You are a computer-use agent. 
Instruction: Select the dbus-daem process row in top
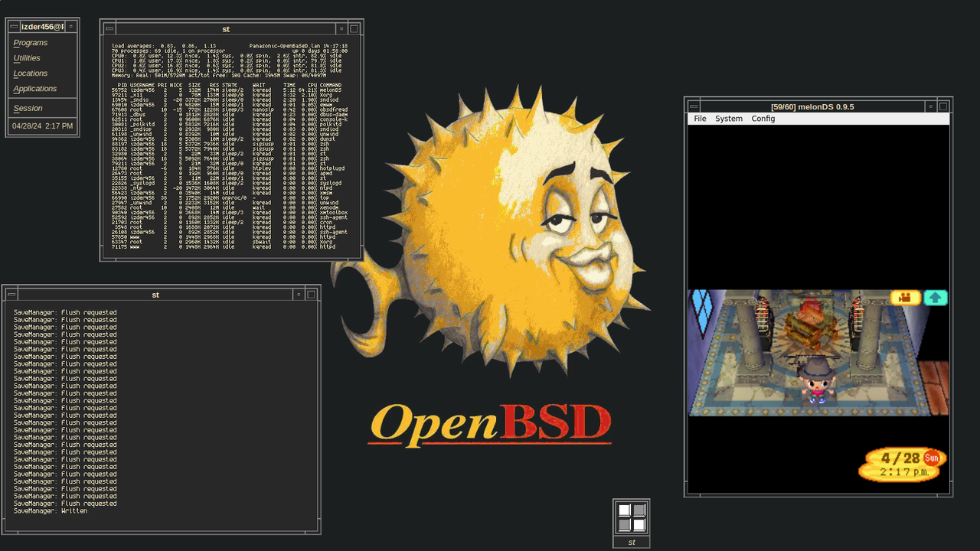pyautogui.click(x=230, y=115)
